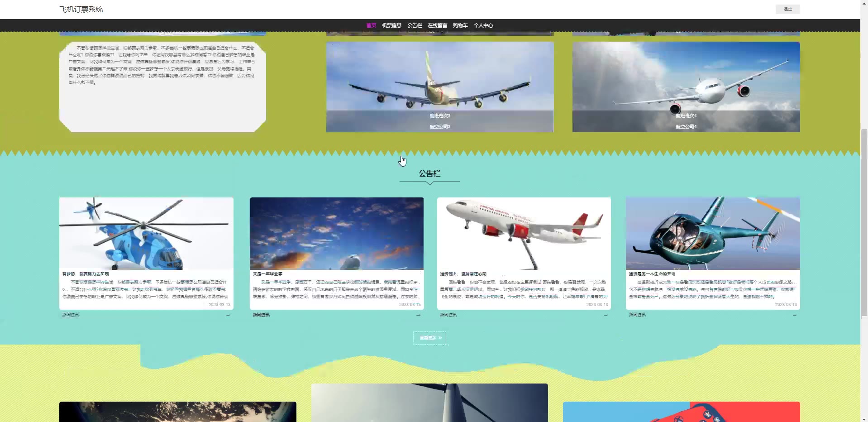868x422 pixels.
Task: Open the blue and red image at the bottom right
Action: [682, 412]
